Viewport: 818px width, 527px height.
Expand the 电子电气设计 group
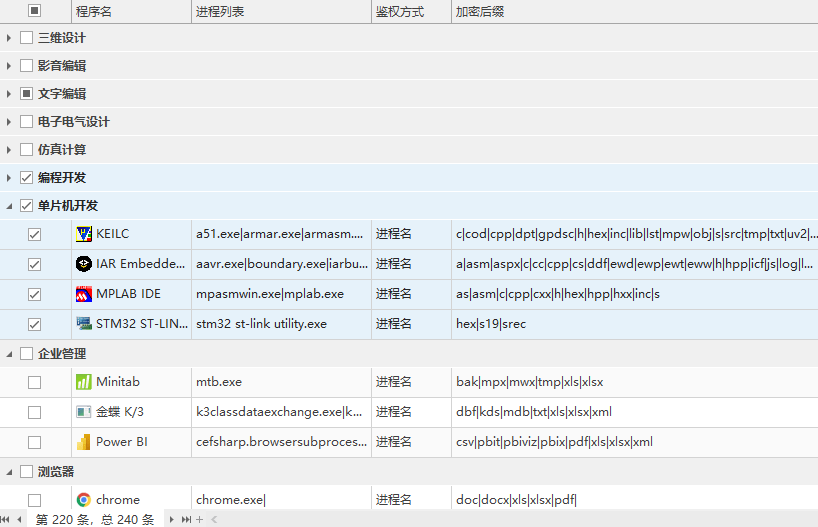tap(9, 122)
